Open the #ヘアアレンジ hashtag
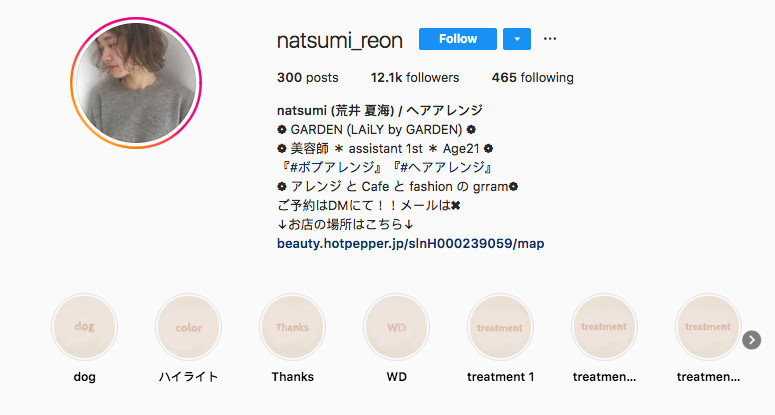The height and width of the screenshot is (415, 775). (x=443, y=167)
